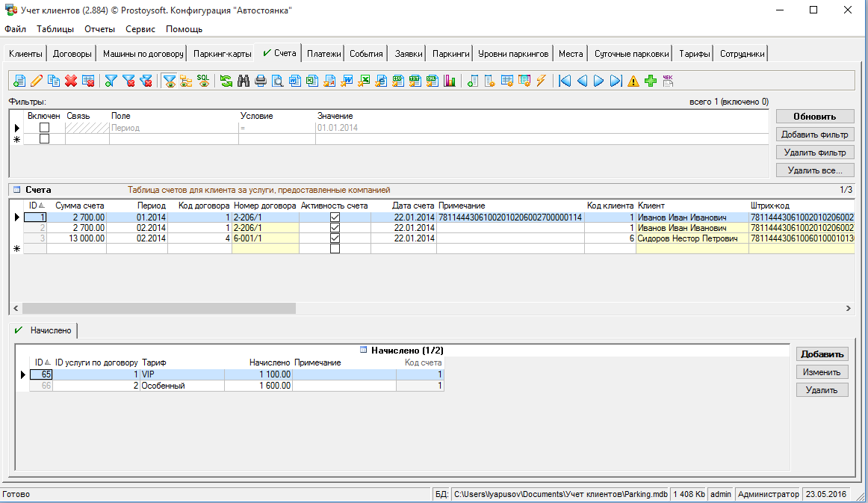The image size is (868, 503).
Task: Open search with the binoculars icon
Action: click(x=244, y=81)
